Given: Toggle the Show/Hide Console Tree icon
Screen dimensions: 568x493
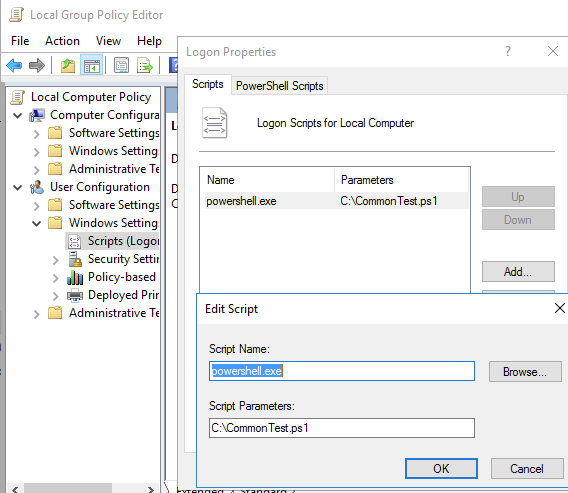Looking at the screenshot, I should coord(92,66).
